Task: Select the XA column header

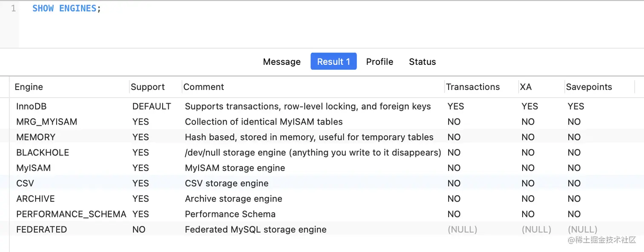Action: tap(526, 87)
